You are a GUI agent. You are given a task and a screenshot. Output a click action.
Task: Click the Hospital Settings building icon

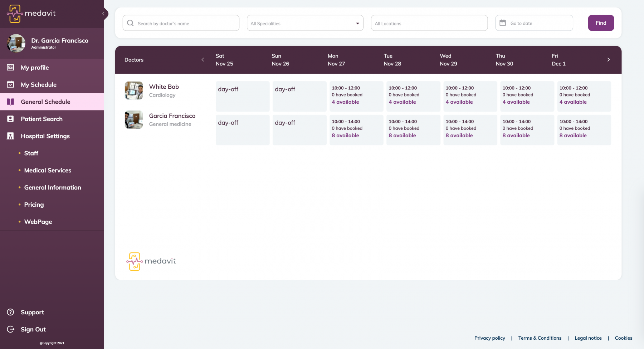(x=11, y=136)
